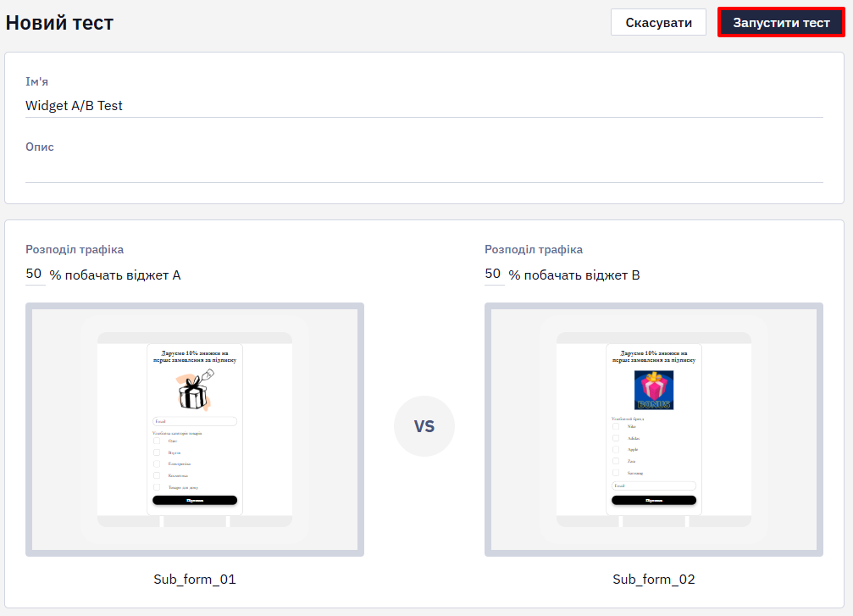The image size is (853, 616).
Task: Click into the empty Опис field
Action: (x=424, y=171)
